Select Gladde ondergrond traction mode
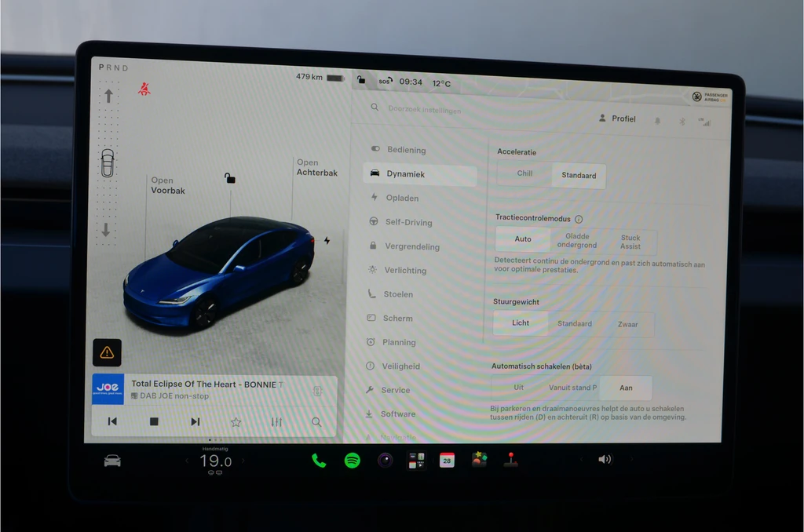The width and height of the screenshot is (804, 532). (577, 240)
